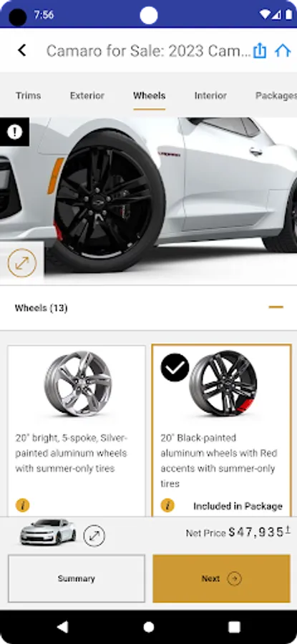Open info icon for Black-painted wheels
The width and height of the screenshot is (297, 644).
point(167,505)
